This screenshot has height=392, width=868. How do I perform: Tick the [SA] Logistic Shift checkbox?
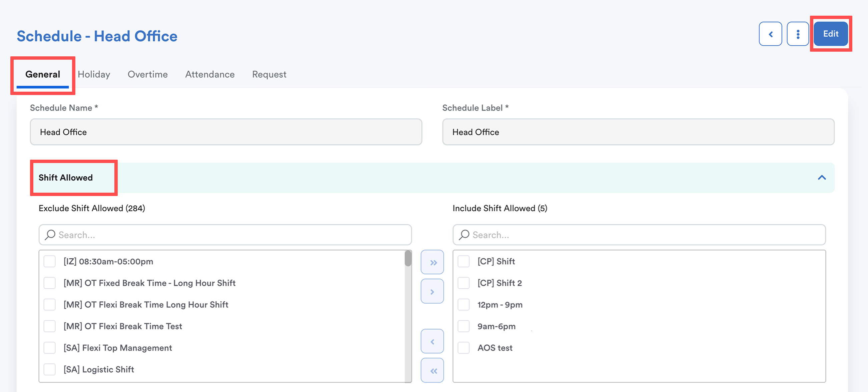(50, 369)
